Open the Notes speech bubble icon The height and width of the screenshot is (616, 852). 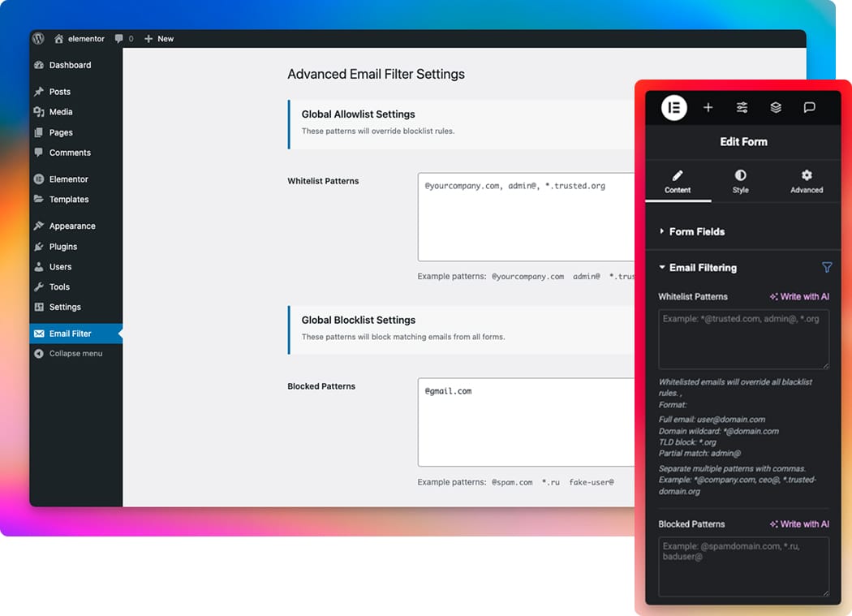point(809,107)
